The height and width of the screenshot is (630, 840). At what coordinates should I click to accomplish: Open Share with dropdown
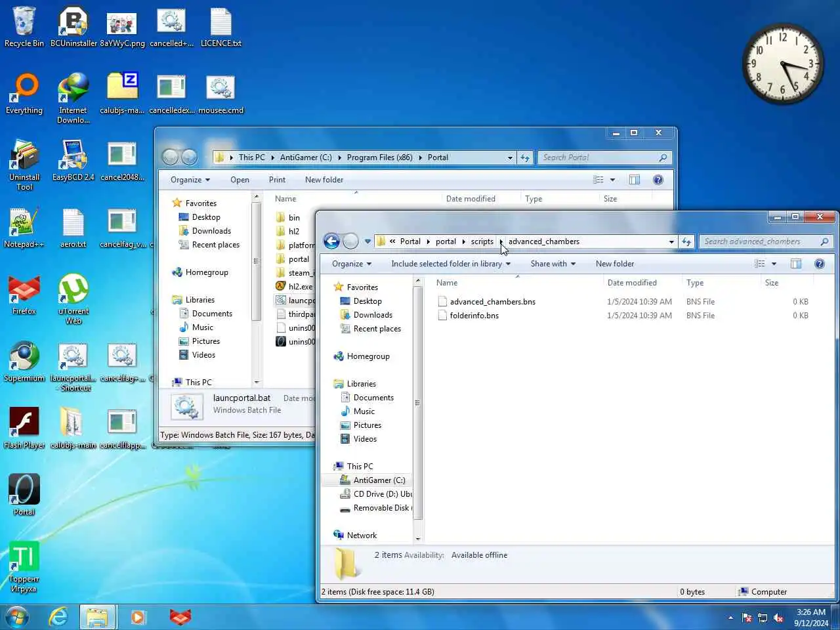pyautogui.click(x=553, y=264)
